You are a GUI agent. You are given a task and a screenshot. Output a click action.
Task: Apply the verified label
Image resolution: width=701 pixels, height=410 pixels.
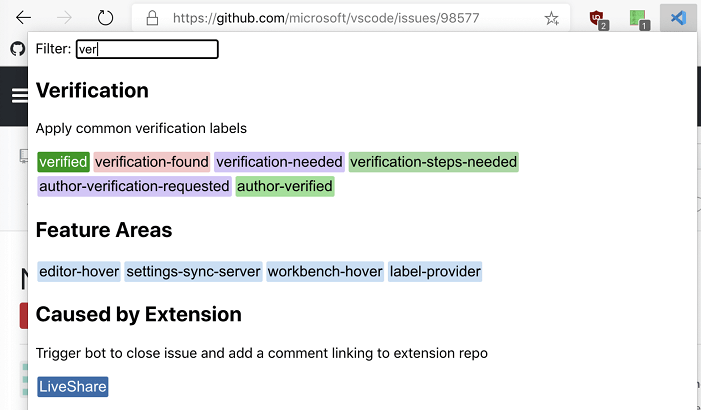click(x=64, y=162)
